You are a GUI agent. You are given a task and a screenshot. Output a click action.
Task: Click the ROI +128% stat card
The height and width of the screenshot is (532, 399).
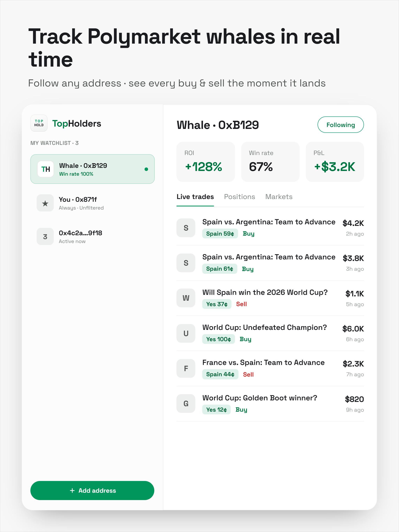click(x=206, y=162)
